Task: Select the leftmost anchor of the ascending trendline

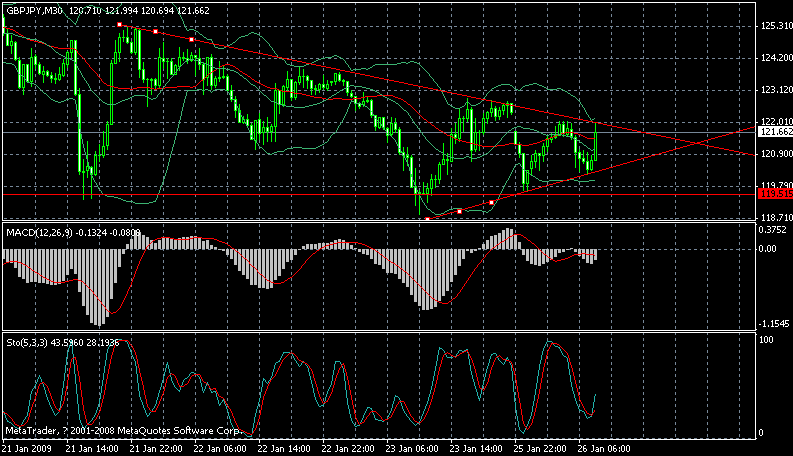Action: pos(427,219)
